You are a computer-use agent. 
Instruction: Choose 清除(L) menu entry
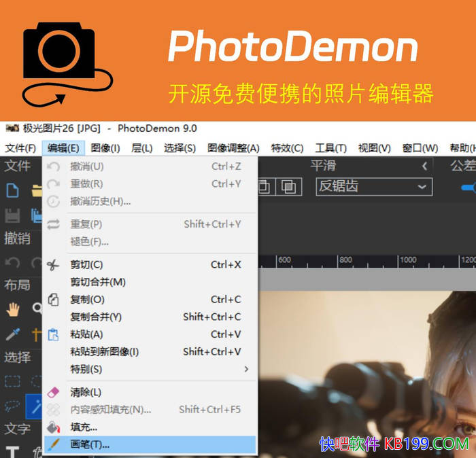pyautogui.click(x=150, y=393)
